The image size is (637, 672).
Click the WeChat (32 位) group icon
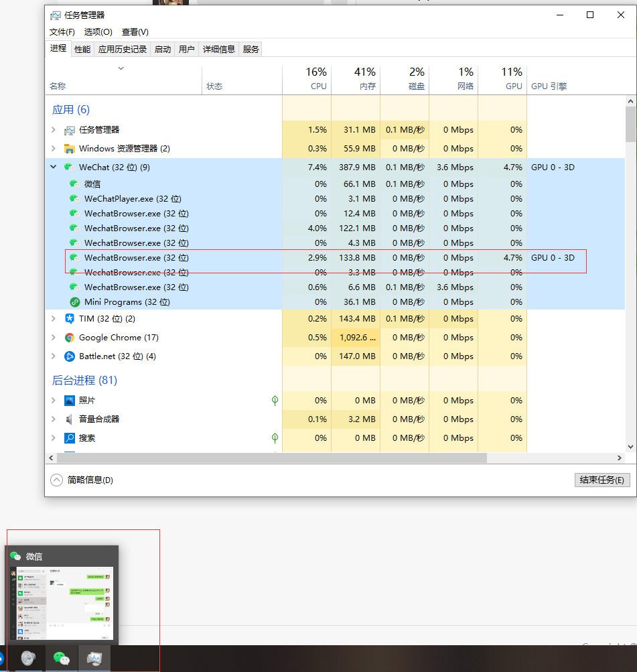click(x=70, y=167)
